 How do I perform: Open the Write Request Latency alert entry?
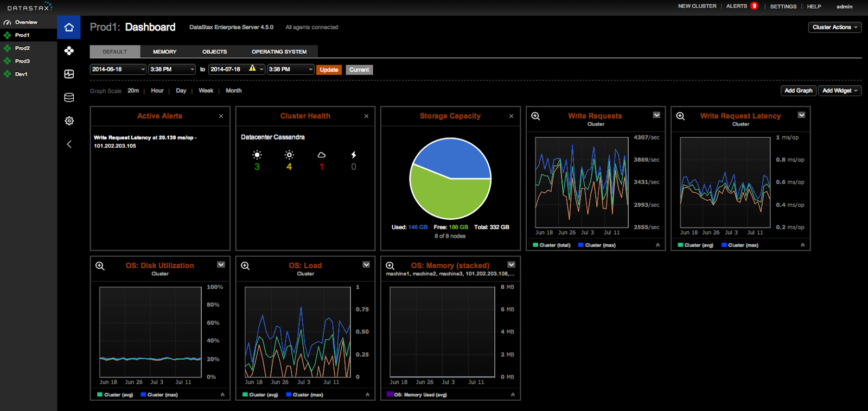click(145, 142)
